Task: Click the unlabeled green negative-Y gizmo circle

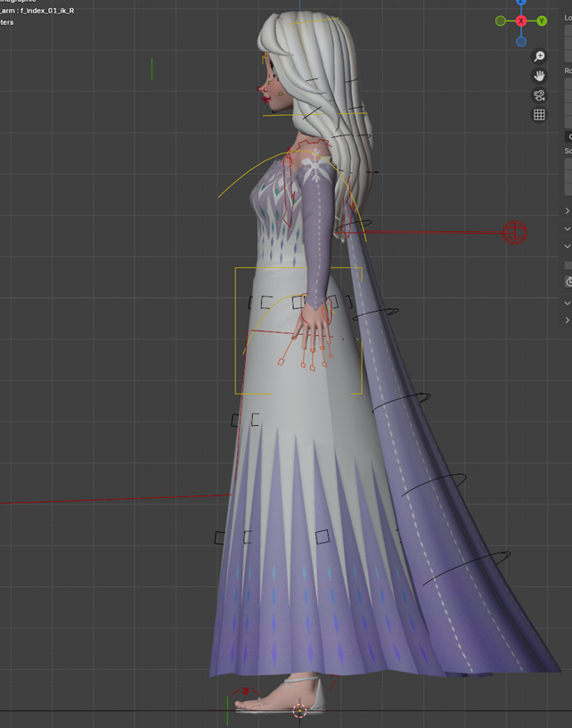Action: (501, 20)
